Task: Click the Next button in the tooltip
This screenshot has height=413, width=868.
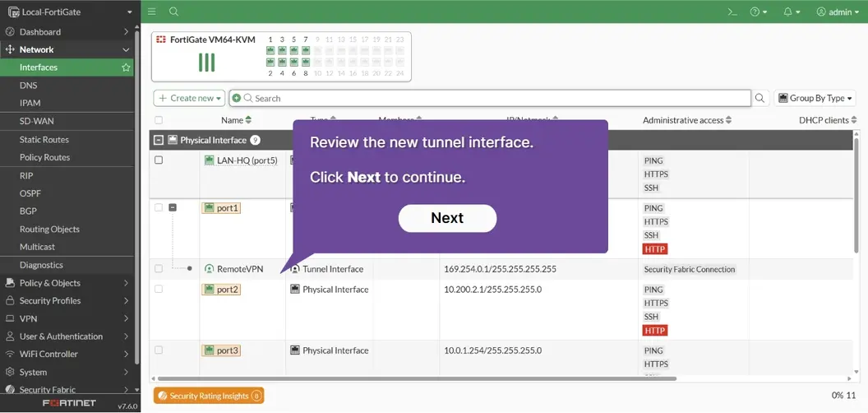Action: tap(447, 218)
